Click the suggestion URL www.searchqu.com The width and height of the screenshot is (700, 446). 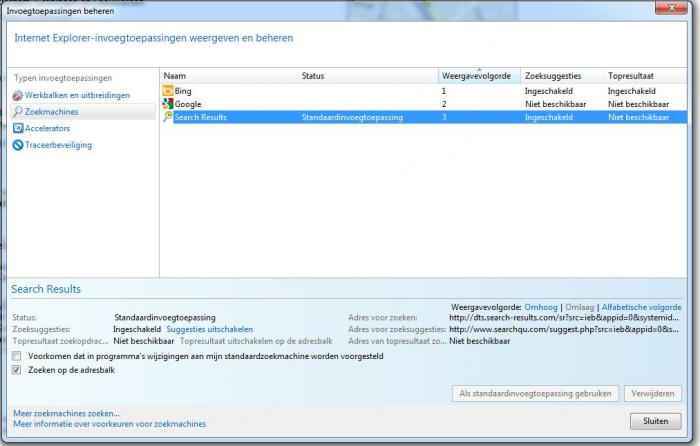click(564, 329)
